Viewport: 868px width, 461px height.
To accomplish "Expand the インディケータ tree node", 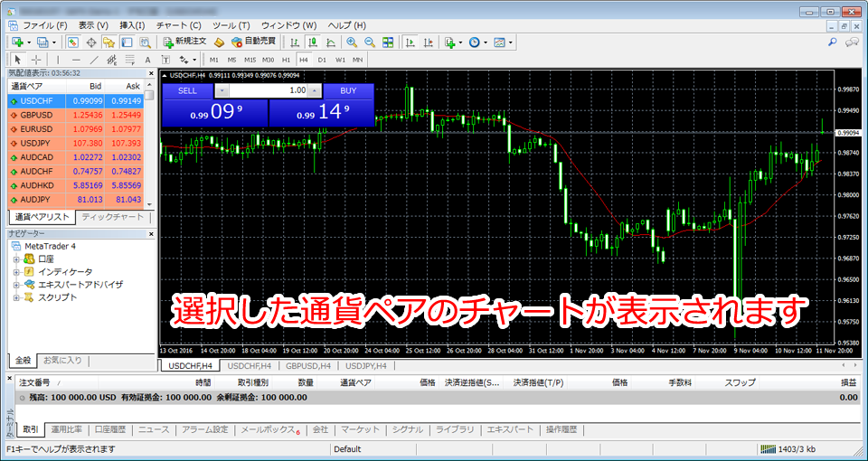I will coord(16,272).
